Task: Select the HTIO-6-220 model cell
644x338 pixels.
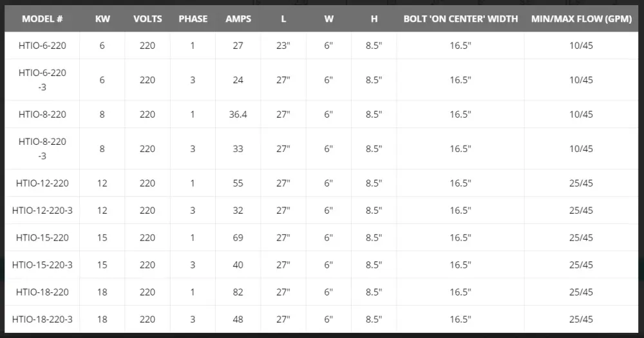Action: (x=43, y=46)
